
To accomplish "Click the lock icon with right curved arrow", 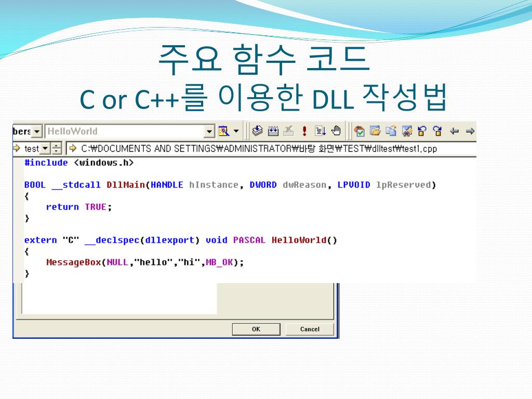I will [437, 131].
